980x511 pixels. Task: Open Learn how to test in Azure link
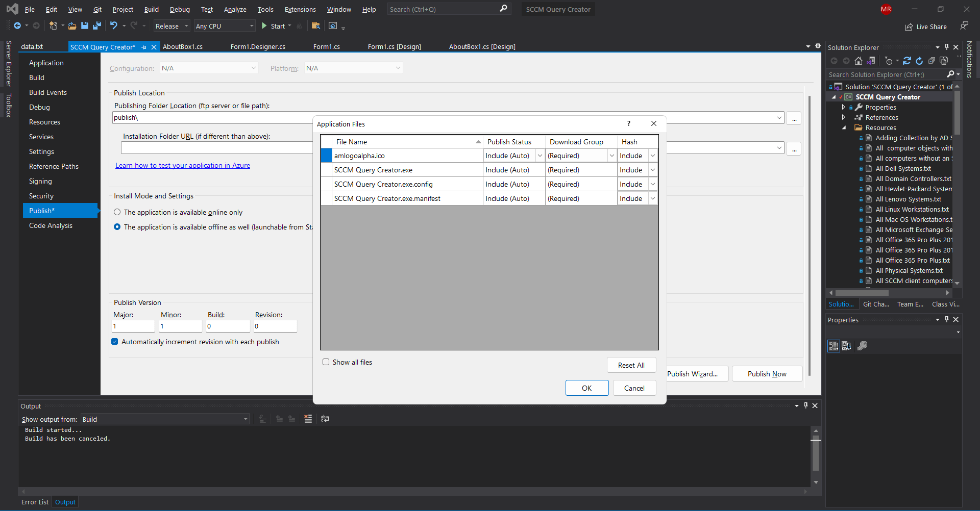point(183,165)
